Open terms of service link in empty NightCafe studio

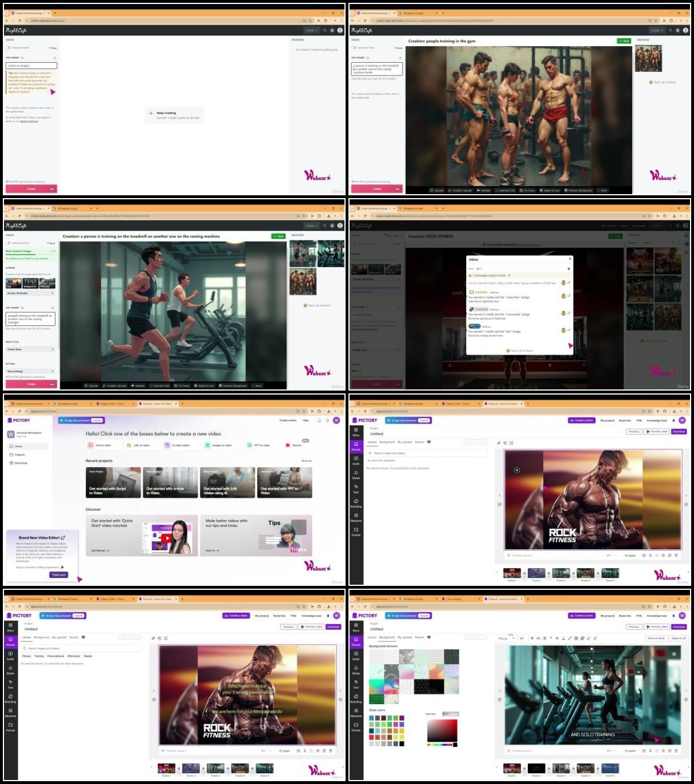[x=29, y=121]
